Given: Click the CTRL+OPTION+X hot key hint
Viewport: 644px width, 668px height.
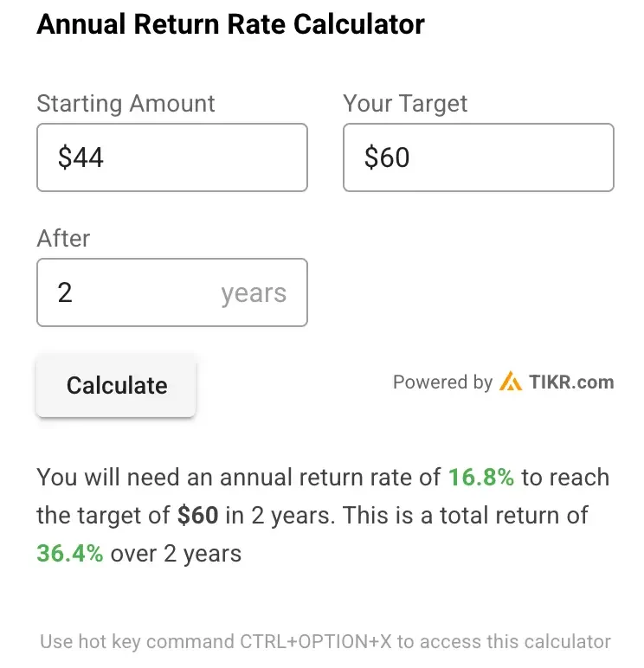Looking at the screenshot, I should click(x=325, y=642).
